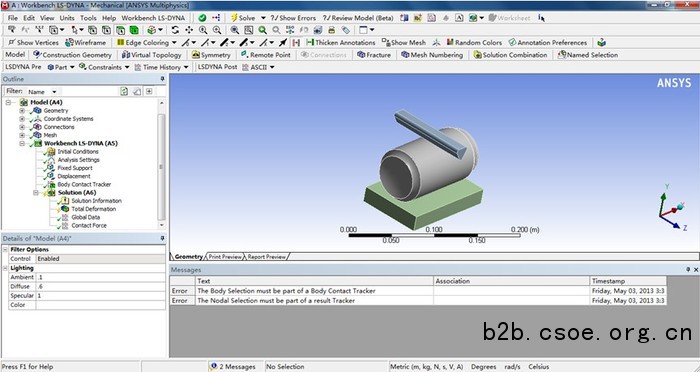
Task: Click the Show Errors button
Action: (x=293, y=18)
